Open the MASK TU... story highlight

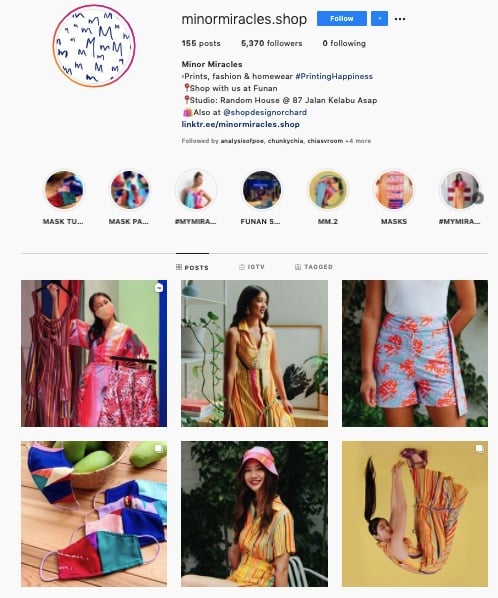click(63, 190)
